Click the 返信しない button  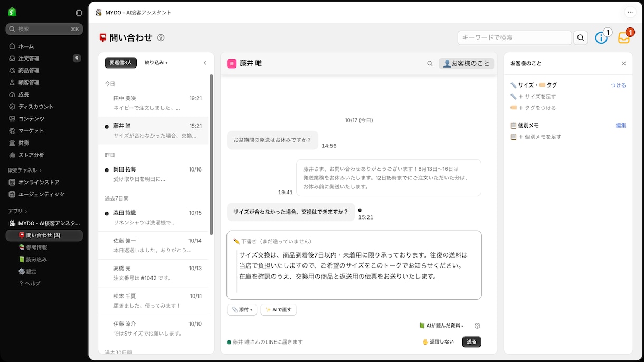438,342
